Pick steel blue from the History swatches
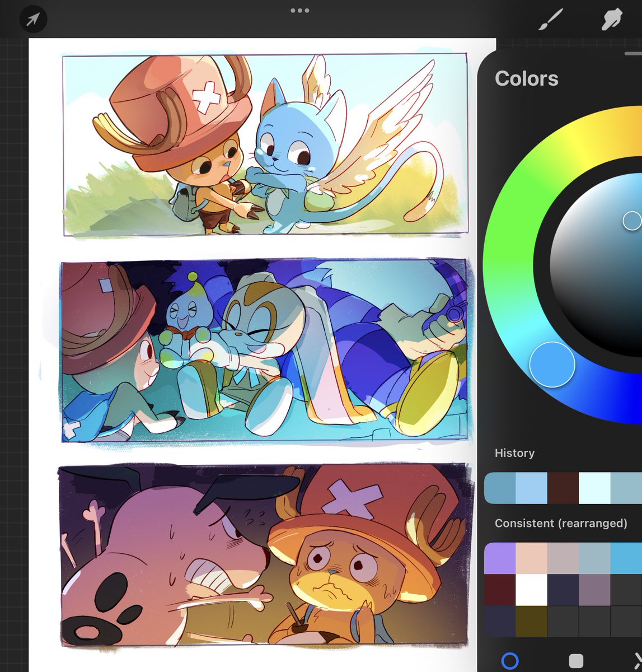This screenshot has width=642, height=672. pos(499,488)
